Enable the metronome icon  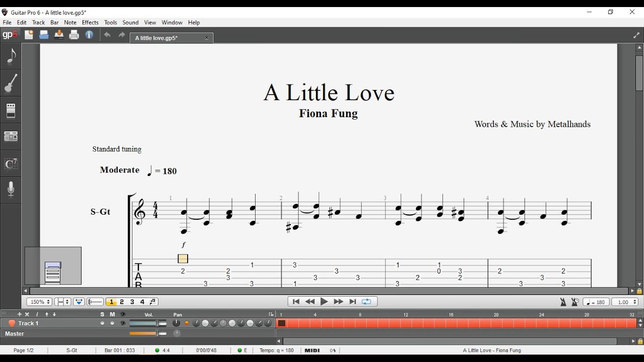coord(563,302)
